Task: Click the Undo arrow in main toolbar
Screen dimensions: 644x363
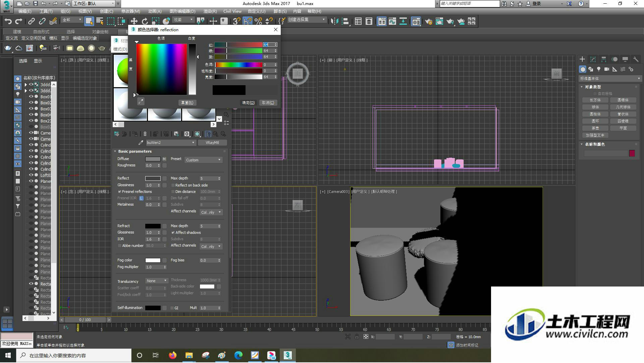Action: click(8, 21)
